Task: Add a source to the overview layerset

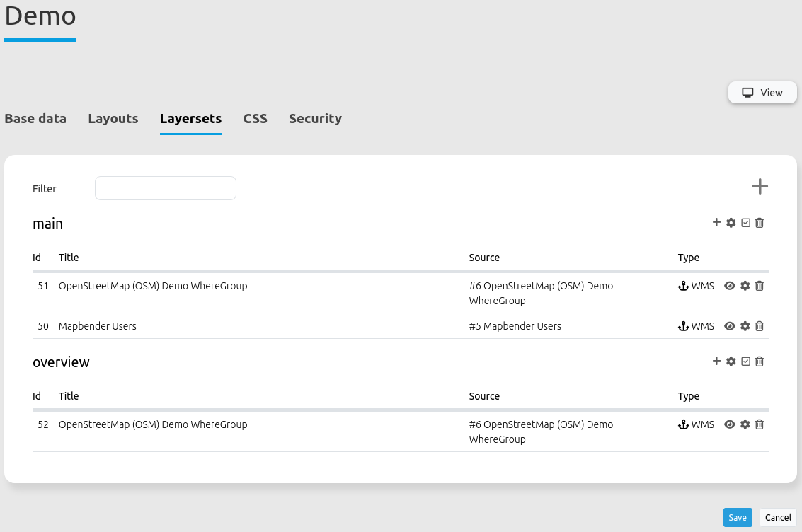Action: pyautogui.click(x=716, y=362)
